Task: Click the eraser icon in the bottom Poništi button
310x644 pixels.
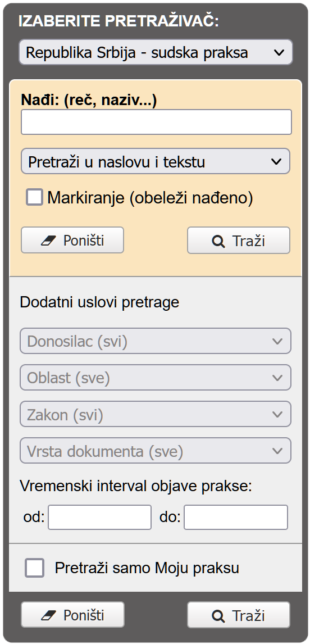Action: pyautogui.click(x=48, y=615)
